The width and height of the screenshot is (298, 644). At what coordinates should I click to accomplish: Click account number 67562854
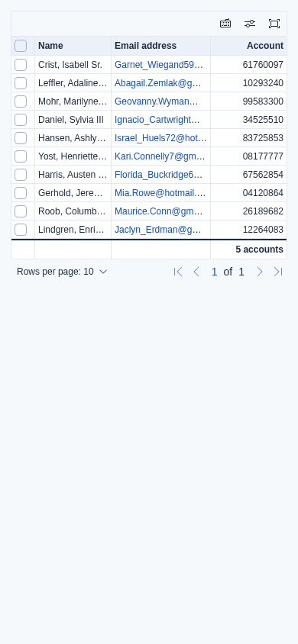[263, 175]
